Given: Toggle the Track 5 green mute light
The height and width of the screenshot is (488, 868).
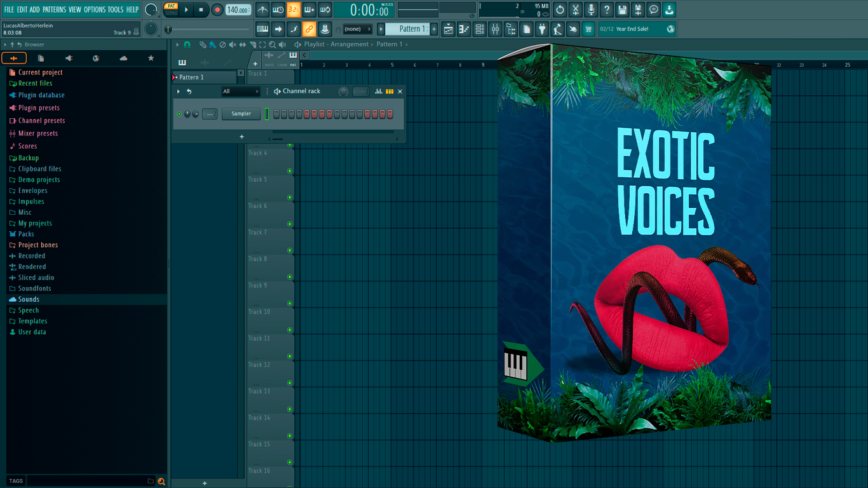Looking at the screenshot, I should tap(290, 198).
